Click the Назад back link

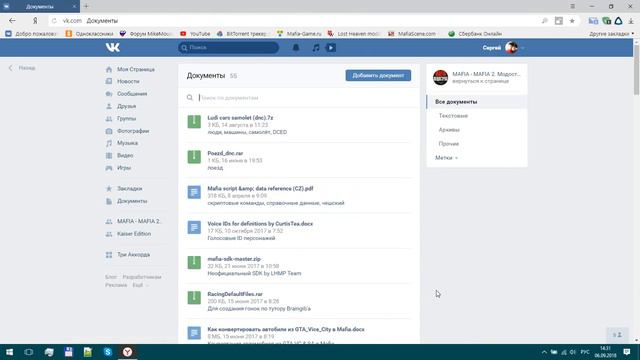22,68
